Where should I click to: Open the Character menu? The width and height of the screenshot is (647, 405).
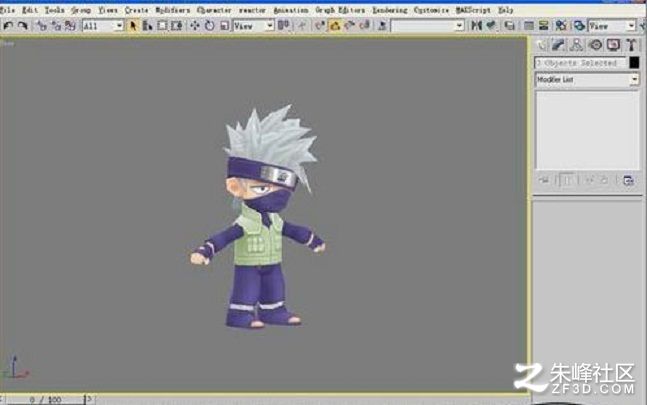tap(214, 10)
